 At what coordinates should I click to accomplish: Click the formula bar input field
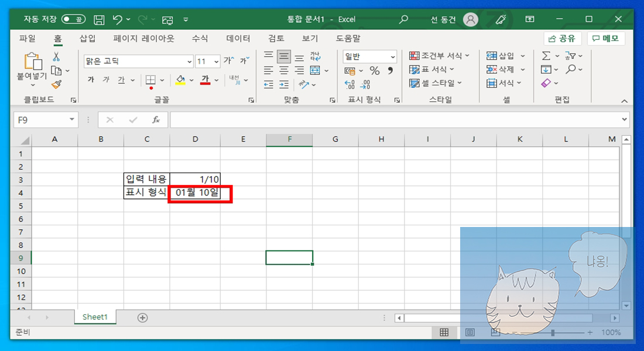click(395, 120)
